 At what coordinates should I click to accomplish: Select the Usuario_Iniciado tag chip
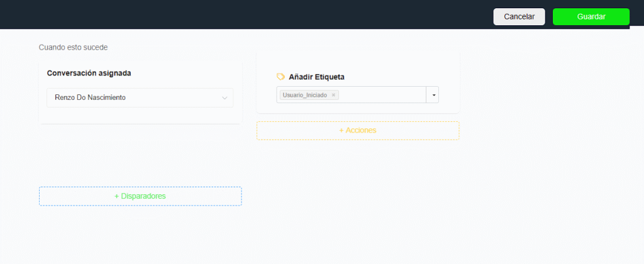coord(304,95)
